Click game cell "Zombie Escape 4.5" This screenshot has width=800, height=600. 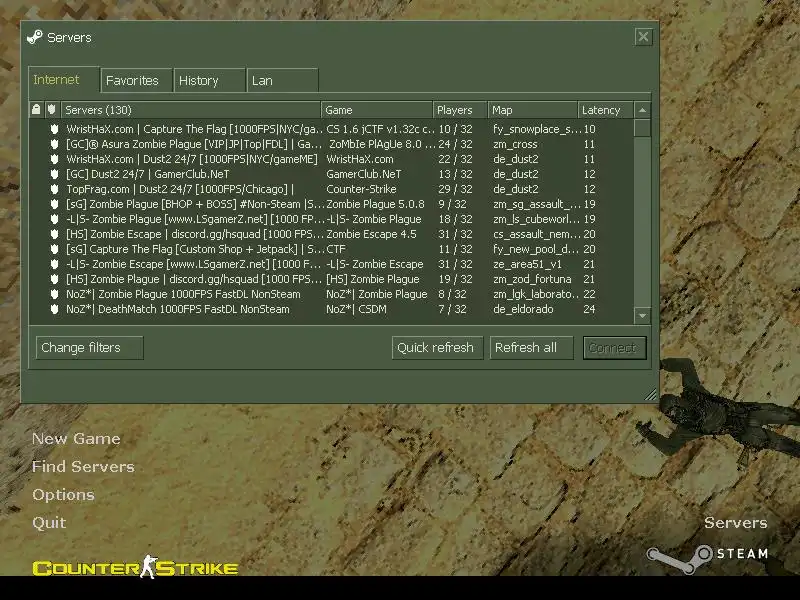tap(371, 234)
